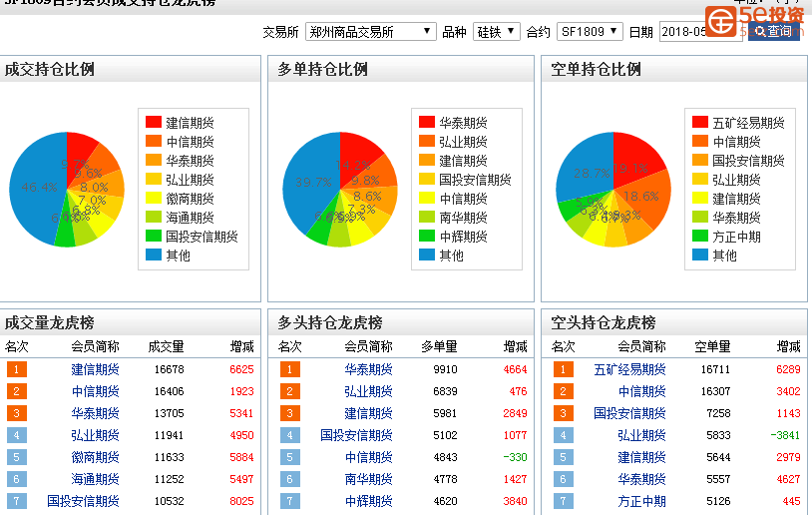The image size is (812, 515).
Task: Open 弘业期货 link in 多头持仓龙虎榜
Action: [369, 391]
